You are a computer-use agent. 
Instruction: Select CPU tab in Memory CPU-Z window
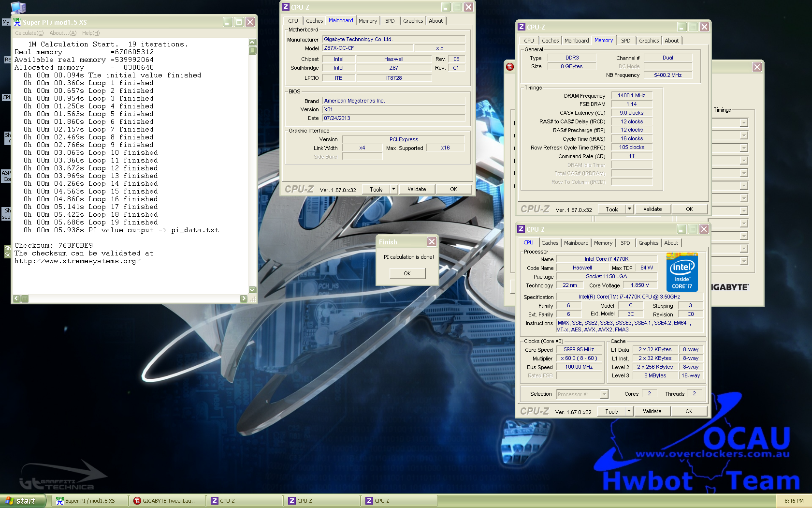click(529, 41)
